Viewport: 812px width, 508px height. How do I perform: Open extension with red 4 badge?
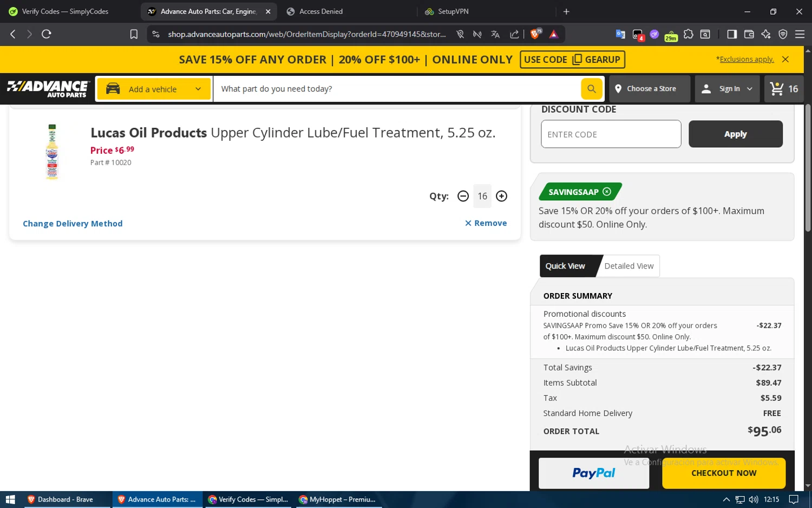[638, 35]
